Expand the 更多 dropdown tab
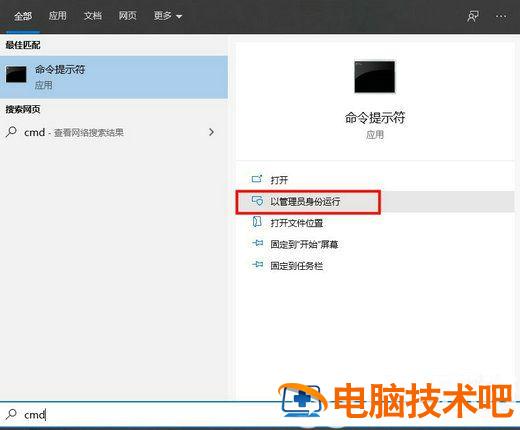This screenshot has width=520, height=430. point(168,16)
